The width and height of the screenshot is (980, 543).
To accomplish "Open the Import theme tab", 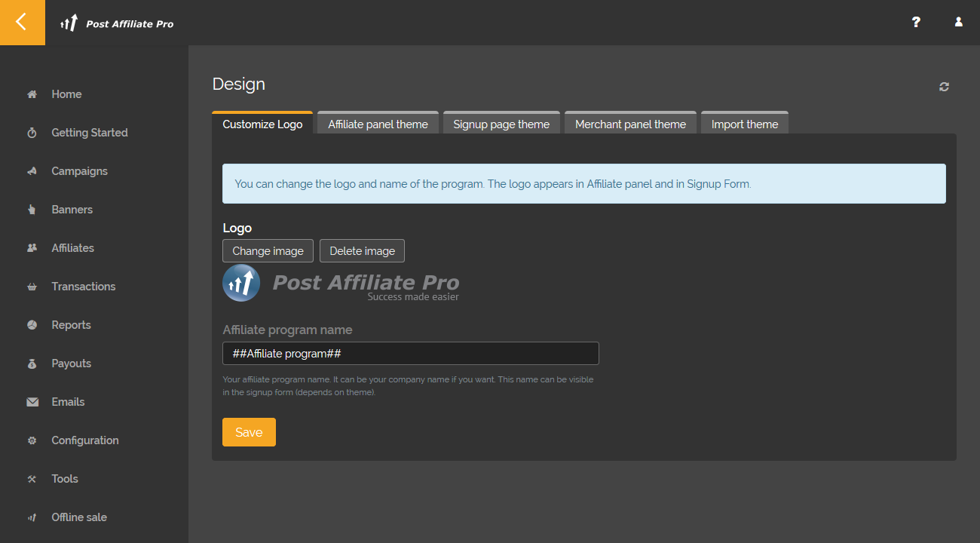I will coord(745,124).
